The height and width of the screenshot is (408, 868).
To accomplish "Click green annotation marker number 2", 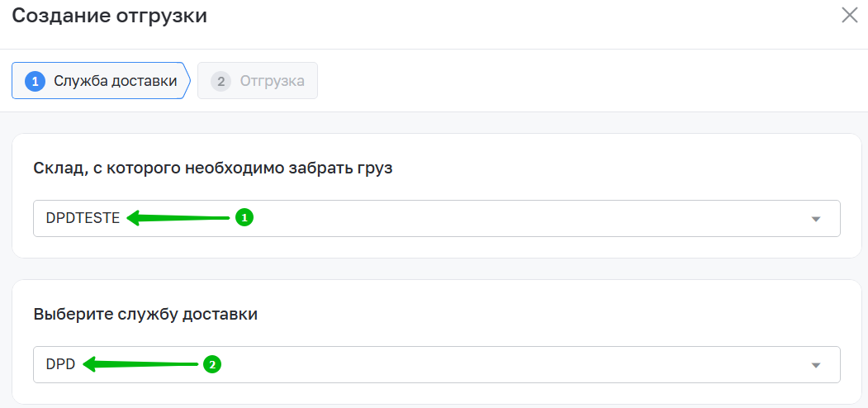I will [x=212, y=364].
